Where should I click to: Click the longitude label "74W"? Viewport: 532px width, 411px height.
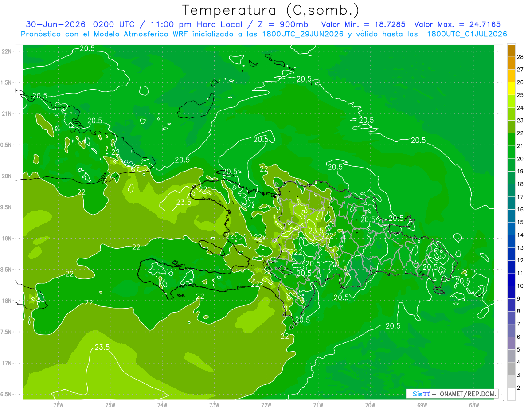pyautogui.click(x=162, y=405)
